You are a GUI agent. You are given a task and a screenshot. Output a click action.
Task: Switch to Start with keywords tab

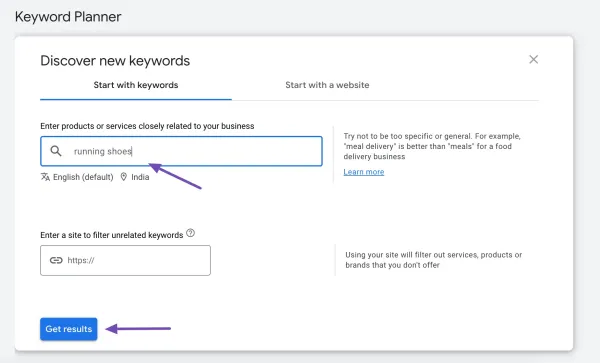click(136, 85)
